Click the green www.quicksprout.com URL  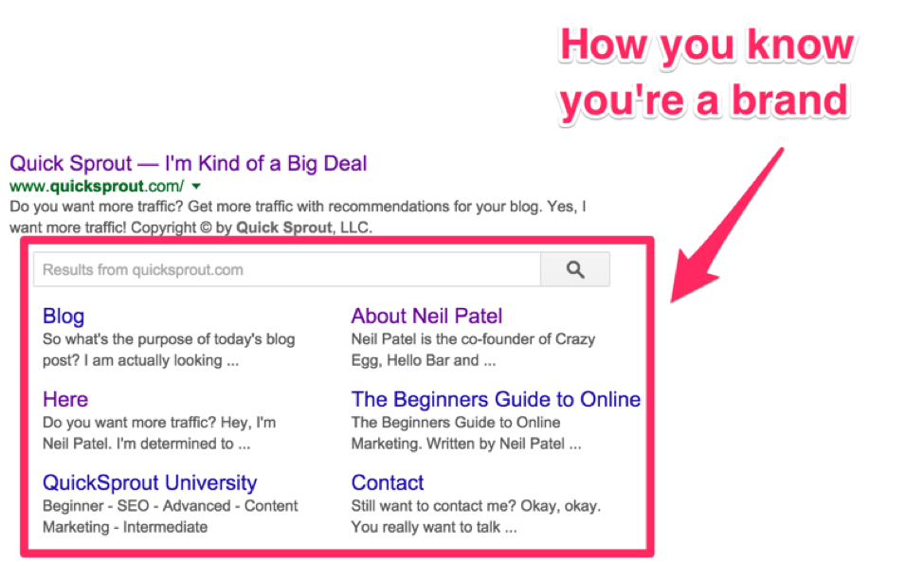[97, 186]
